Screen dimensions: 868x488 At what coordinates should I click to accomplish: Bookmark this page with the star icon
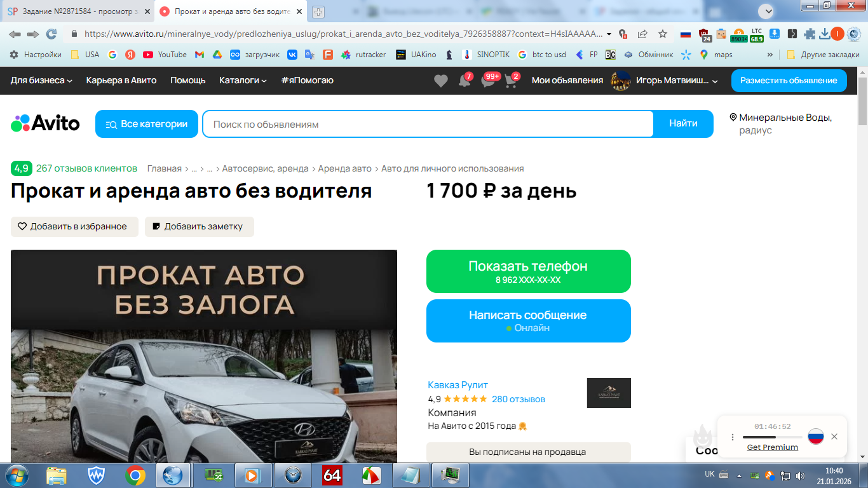point(663,34)
